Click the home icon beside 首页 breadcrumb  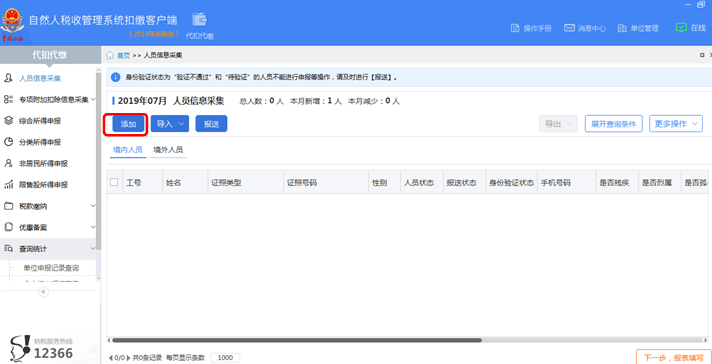coord(110,55)
